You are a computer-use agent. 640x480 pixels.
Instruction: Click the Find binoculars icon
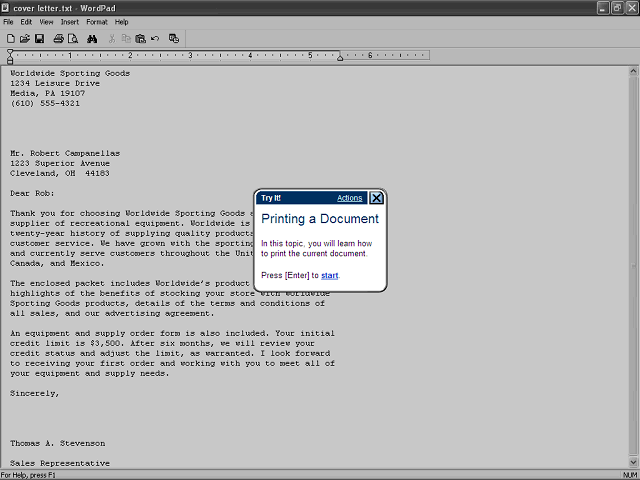(x=92, y=39)
